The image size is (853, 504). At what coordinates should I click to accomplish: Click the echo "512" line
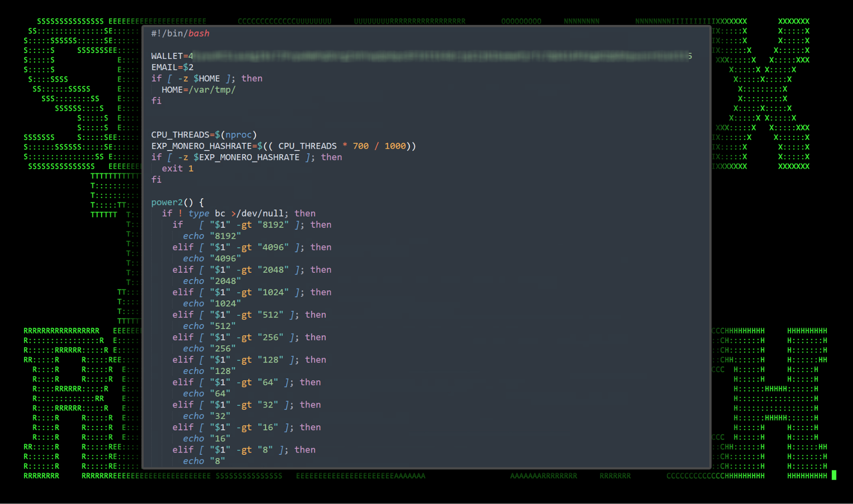pos(209,326)
